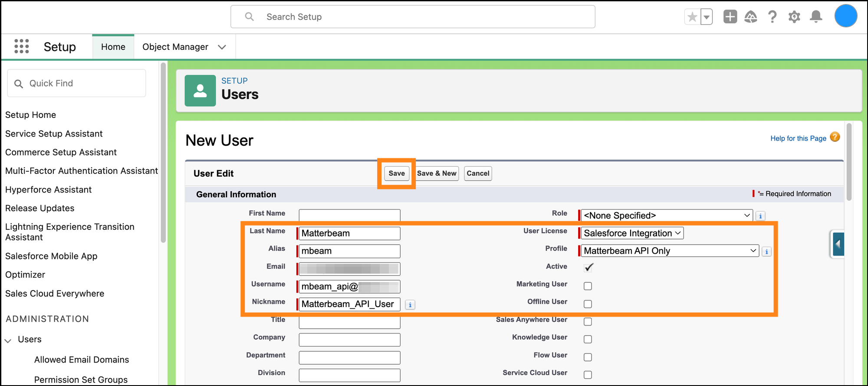
Task: Open the Help question mark icon
Action: pyautogui.click(x=772, y=17)
